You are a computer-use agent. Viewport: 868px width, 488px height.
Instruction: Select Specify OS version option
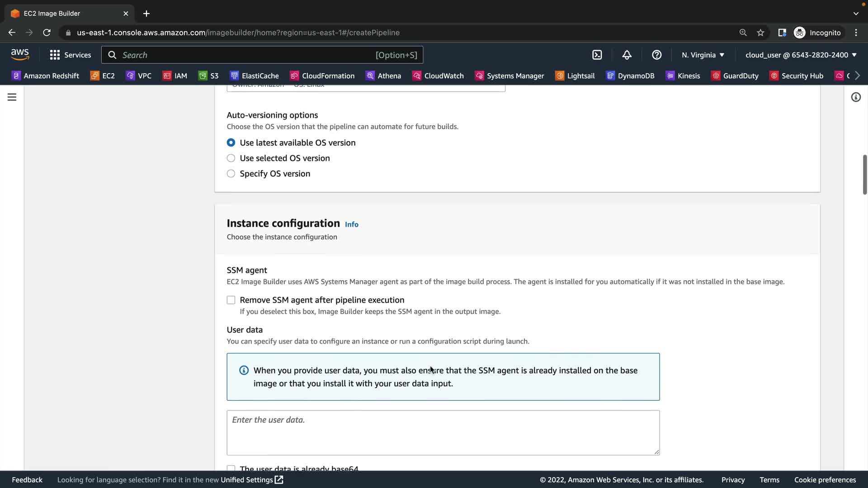click(231, 174)
